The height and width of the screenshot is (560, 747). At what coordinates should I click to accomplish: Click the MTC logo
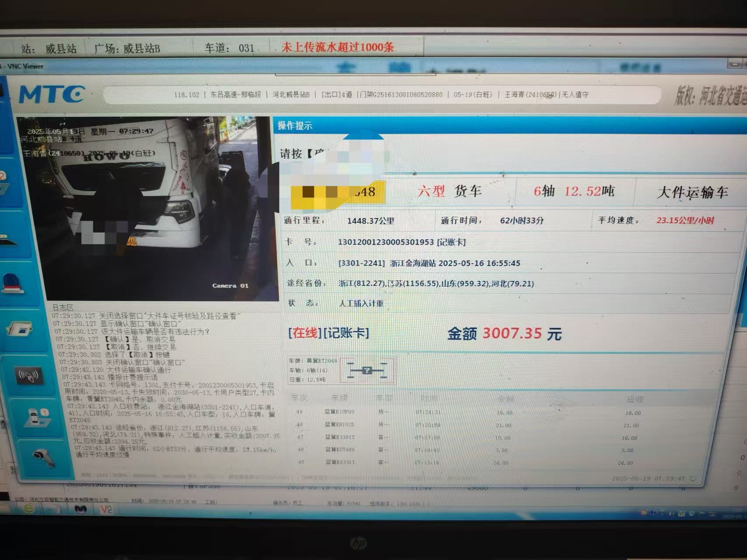point(52,94)
